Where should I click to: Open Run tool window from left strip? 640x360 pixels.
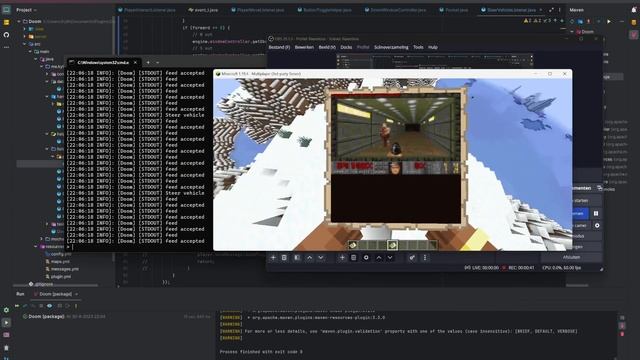pos(6,322)
